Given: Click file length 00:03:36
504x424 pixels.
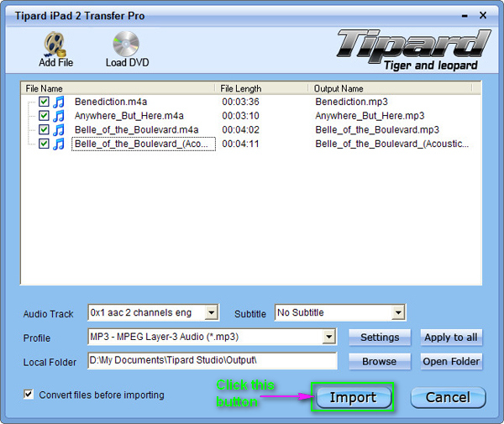Looking at the screenshot, I should click(x=240, y=102).
